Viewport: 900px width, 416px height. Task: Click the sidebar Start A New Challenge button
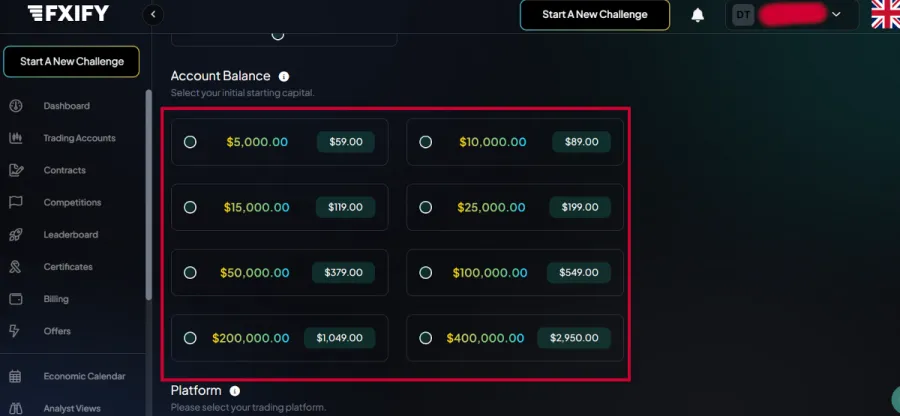(72, 61)
